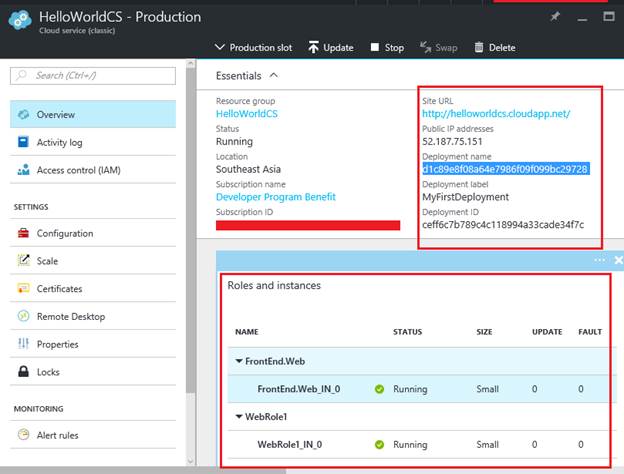Open the Locks page

(x=93, y=372)
